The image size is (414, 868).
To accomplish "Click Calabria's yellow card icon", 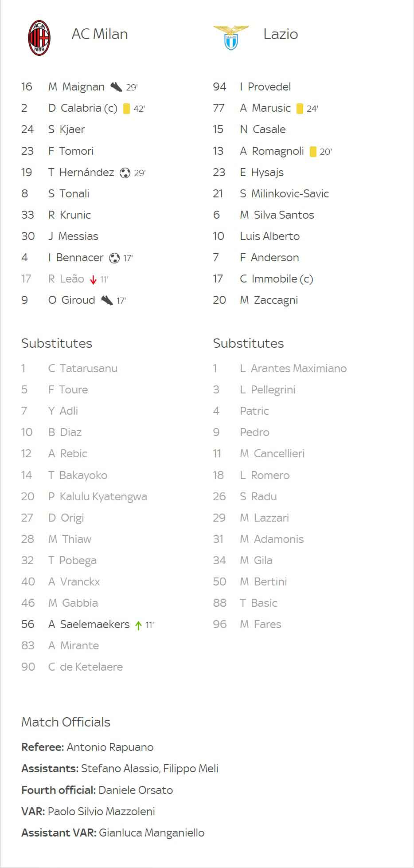I will 126,109.
